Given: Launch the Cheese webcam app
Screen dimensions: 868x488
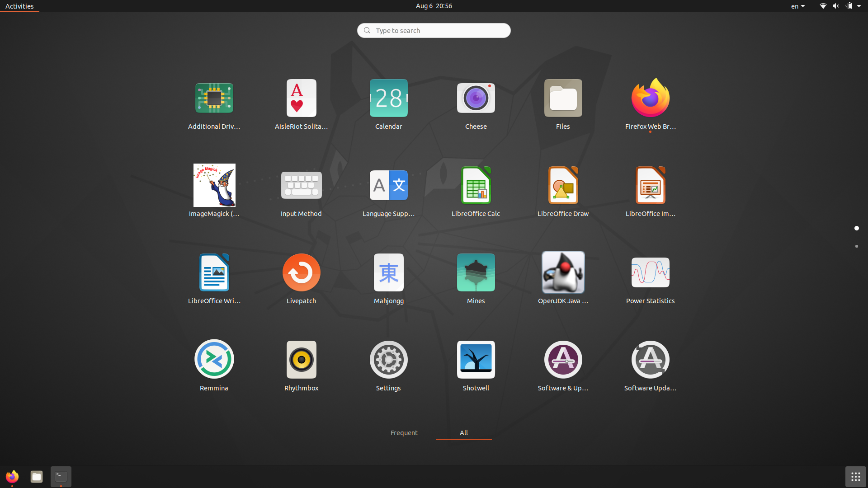Looking at the screenshot, I should [476, 99].
